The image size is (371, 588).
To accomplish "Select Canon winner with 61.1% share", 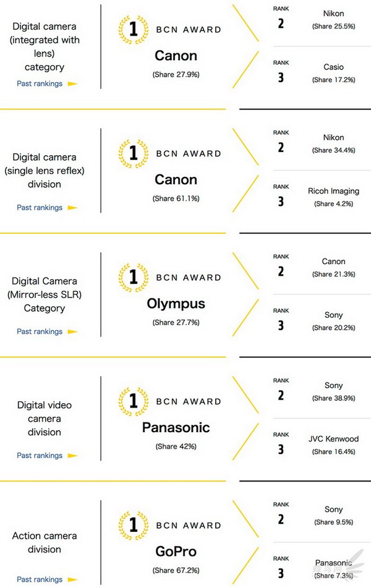I will [x=176, y=180].
